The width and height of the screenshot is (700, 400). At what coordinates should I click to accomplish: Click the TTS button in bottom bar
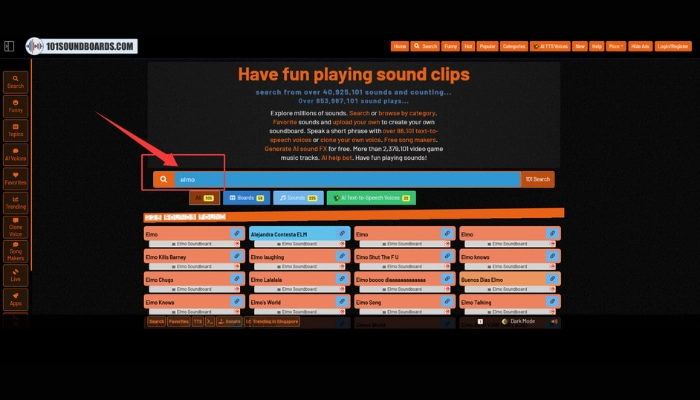tap(198, 321)
